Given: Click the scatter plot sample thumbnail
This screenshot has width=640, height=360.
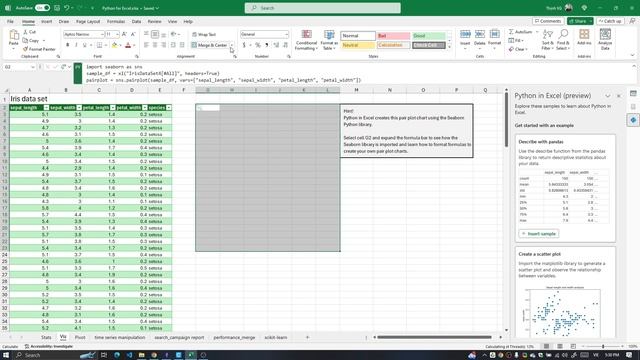Looking at the screenshot, I should pos(563,312).
